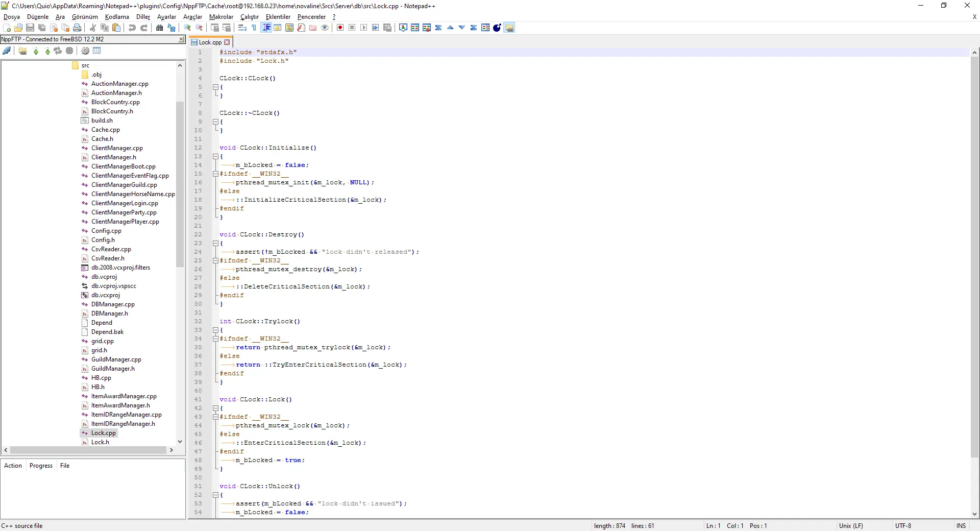980x531 pixels.
Task: Click the Find binoculars icon
Action: point(159,28)
